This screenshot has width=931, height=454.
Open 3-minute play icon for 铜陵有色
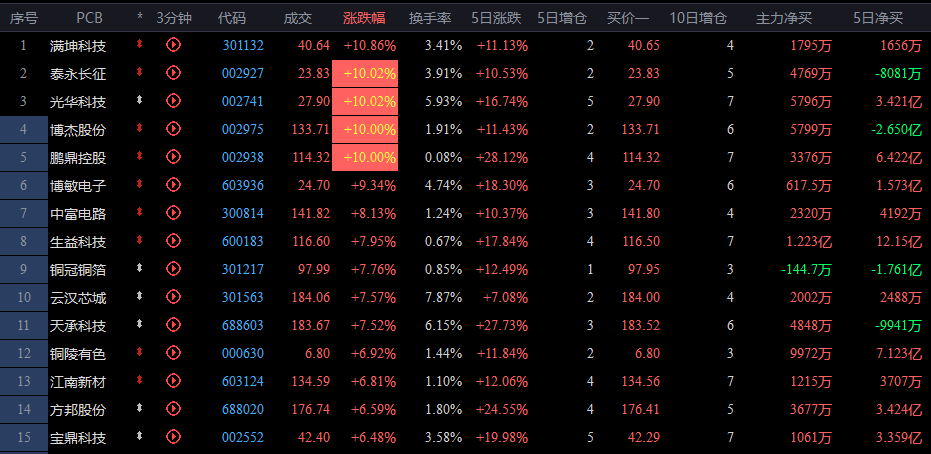coord(173,353)
